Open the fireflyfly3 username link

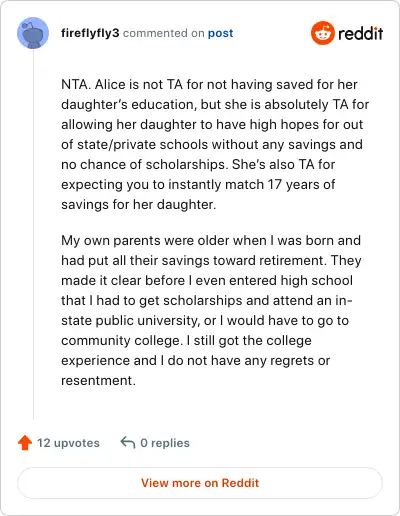point(90,33)
